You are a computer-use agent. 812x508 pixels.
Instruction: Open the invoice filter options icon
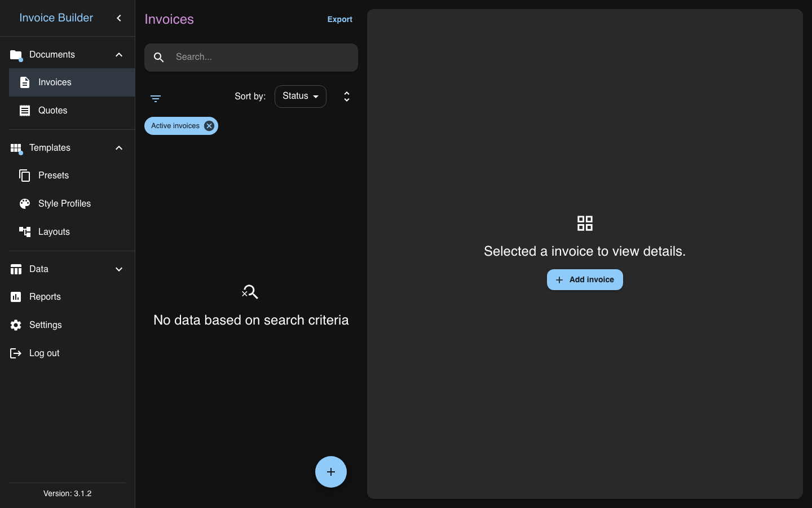click(x=156, y=98)
